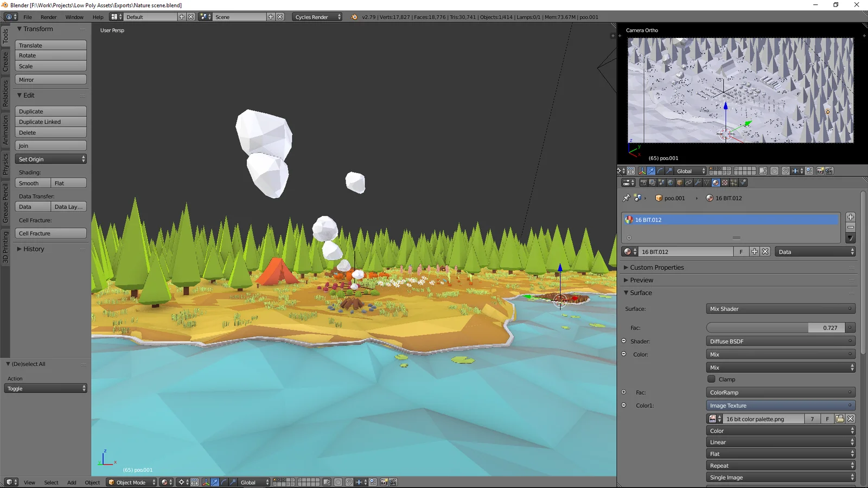Switch to the World properties tab
This screenshot has height=488, width=868.
(x=670, y=183)
